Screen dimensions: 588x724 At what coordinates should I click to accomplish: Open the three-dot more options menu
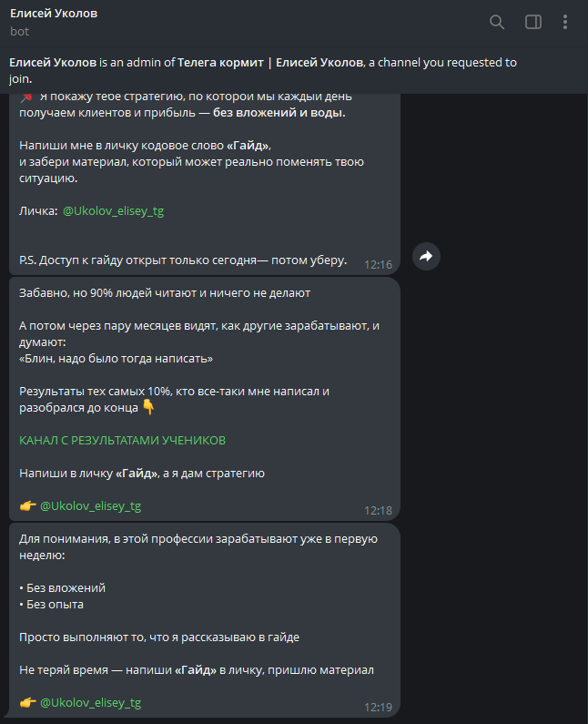click(565, 22)
